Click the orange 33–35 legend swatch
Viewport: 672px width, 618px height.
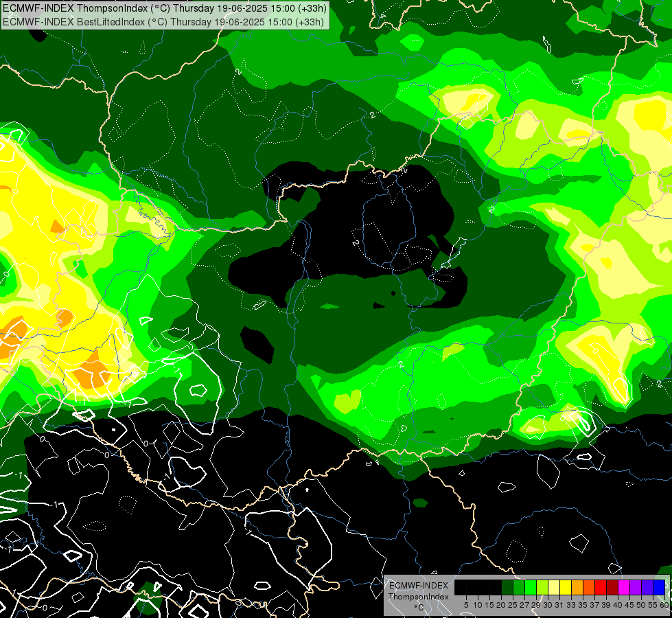click(577, 587)
